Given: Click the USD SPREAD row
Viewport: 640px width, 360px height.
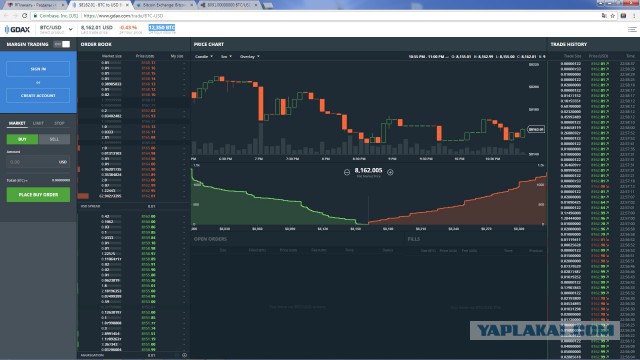Looking at the screenshot, I should coord(133,207).
